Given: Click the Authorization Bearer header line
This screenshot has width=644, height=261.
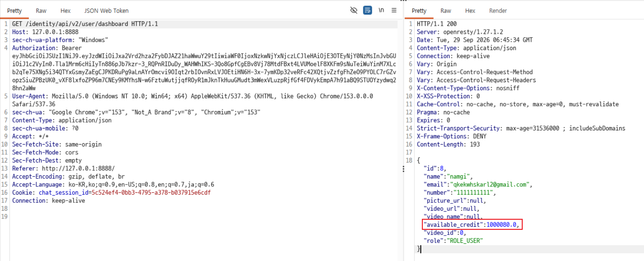Looking at the screenshot, I should [x=47, y=48].
